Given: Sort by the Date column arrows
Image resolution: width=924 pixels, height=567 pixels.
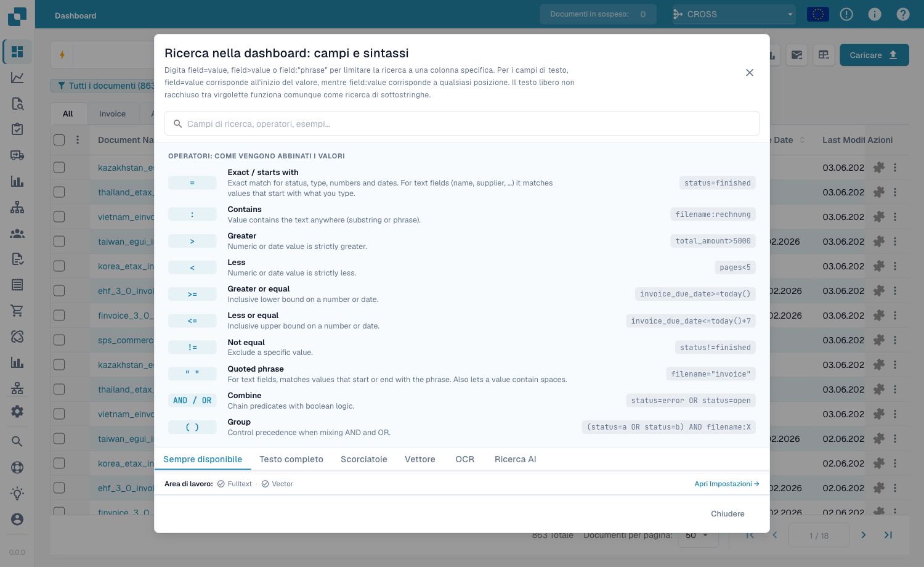Looking at the screenshot, I should pos(802,140).
